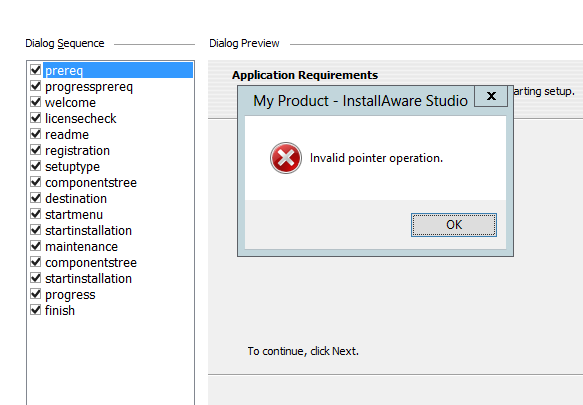583x405 pixels.
Task: Uncheck the prereq dialog checkbox
Action: [36, 70]
